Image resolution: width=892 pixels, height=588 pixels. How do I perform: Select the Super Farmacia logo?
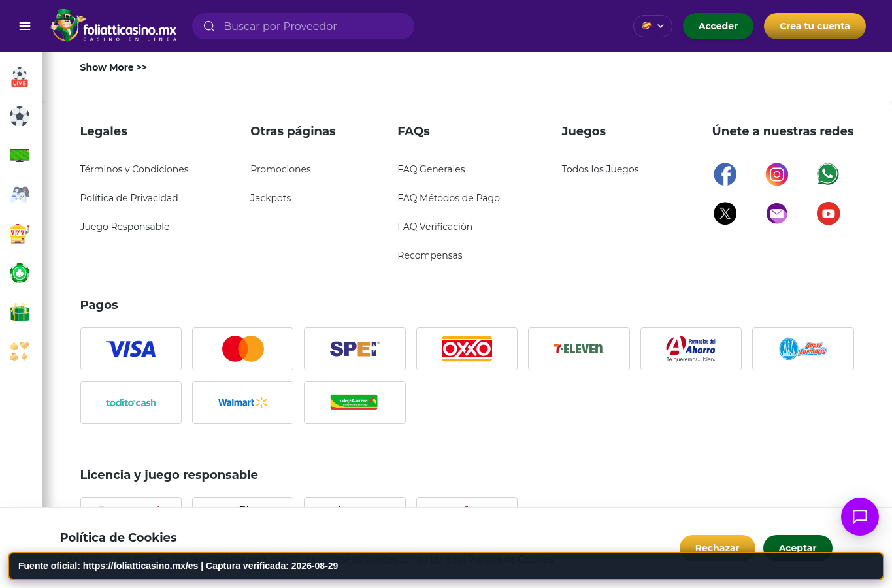click(x=803, y=349)
